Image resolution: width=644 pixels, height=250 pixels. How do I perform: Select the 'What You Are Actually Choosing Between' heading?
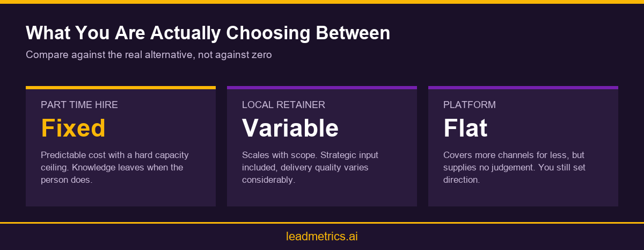coord(208,33)
